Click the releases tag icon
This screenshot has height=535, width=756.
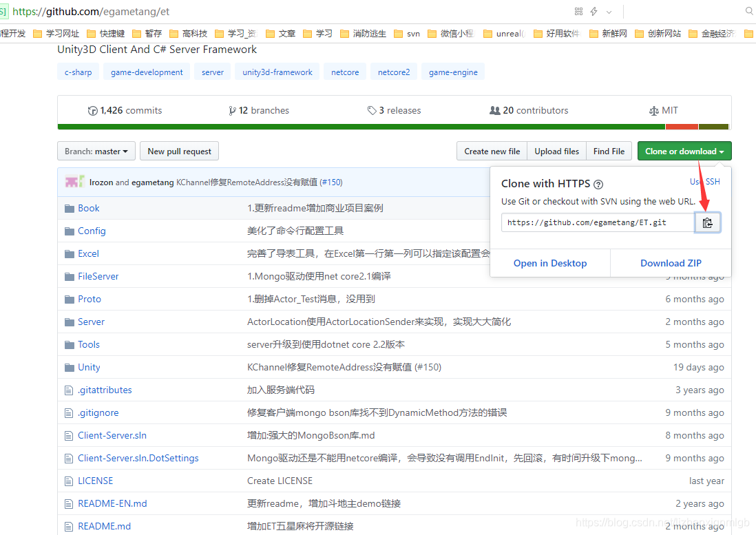pyautogui.click(x=372, y=109)
